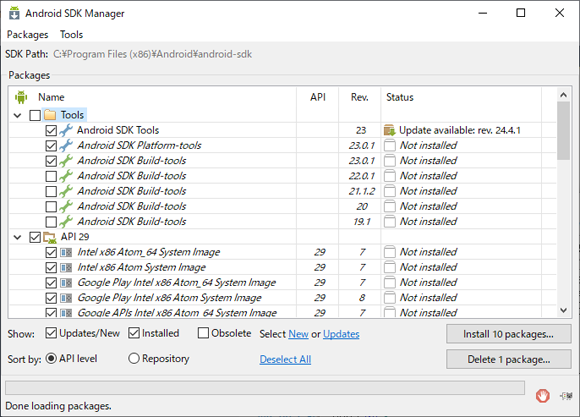Click the package list scrollbar thumb
This screenshot has height=417, width=580.
(x=563, y=131)
